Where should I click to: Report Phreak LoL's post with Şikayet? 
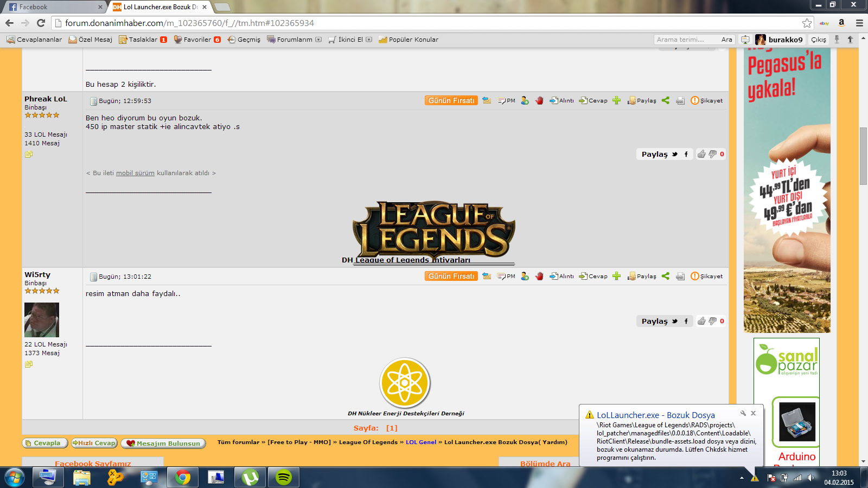tap(706, 101)
